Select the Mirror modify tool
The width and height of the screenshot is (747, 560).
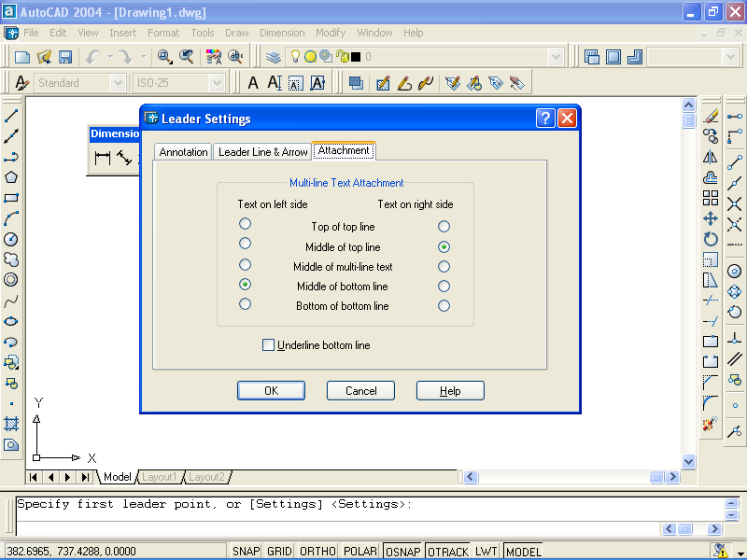pyautogui.click(x=711, y=157)
